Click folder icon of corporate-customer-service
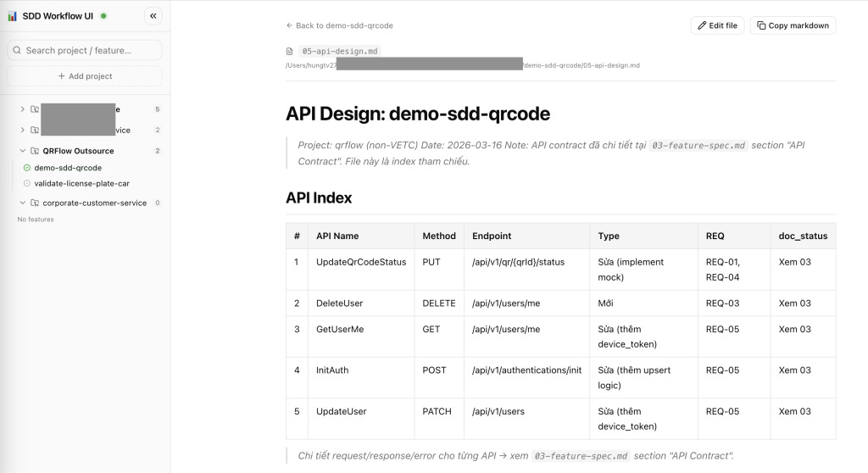The image size is (868, 473). point(35,203)
